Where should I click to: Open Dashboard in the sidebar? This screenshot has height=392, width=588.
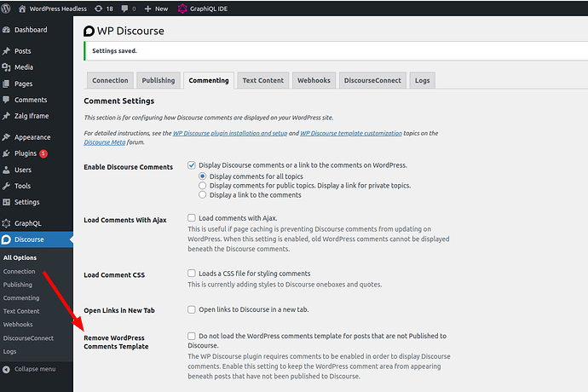point(31,30)
